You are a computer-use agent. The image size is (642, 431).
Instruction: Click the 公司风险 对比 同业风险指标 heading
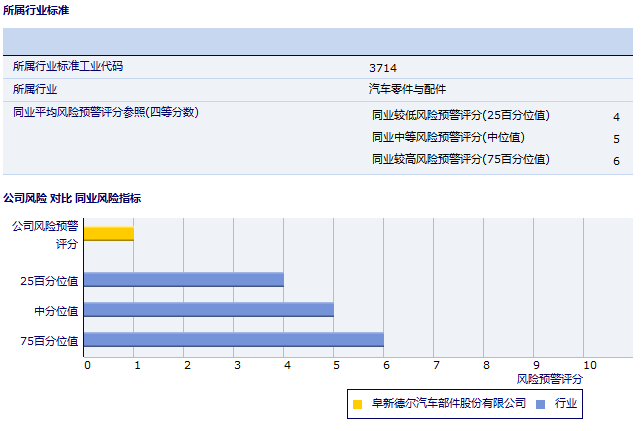(72, 198)
